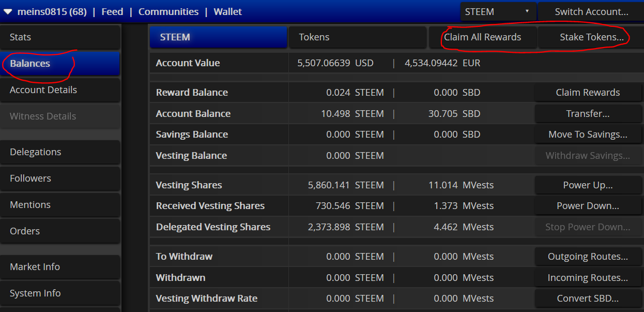Click Move To Savings
The width and height of the screenshot is (644, 312).
click(588, 135)
